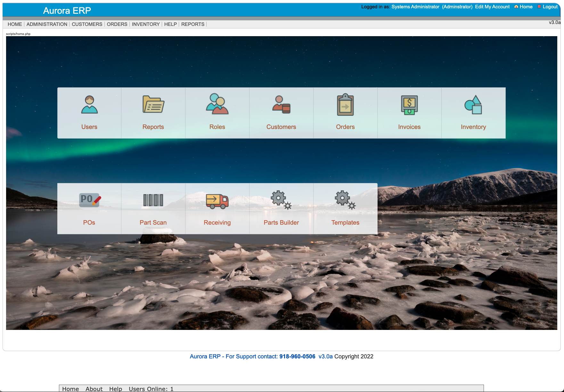Viewport: 564px width, 392px height.
Task: Open the Roles group icon
Action: pos(217,104)
